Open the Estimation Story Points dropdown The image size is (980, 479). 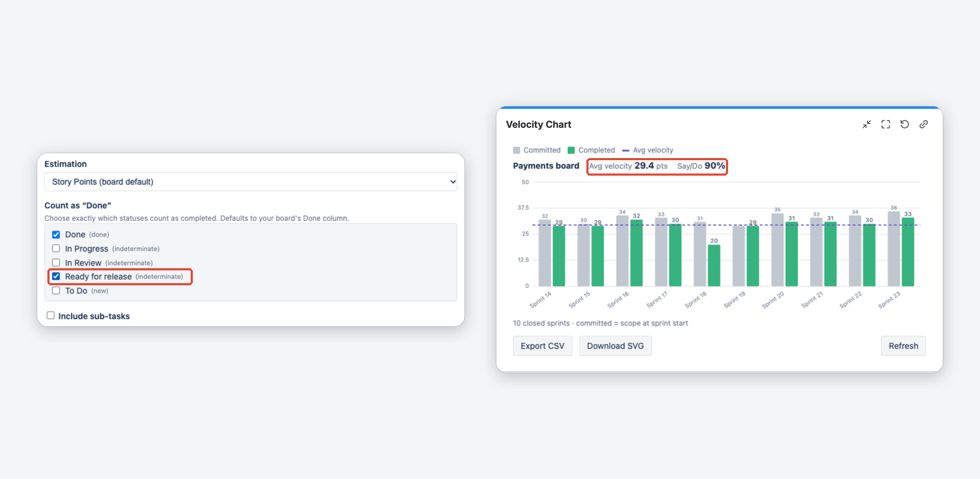pyautogui.click(x=251, y=181)
